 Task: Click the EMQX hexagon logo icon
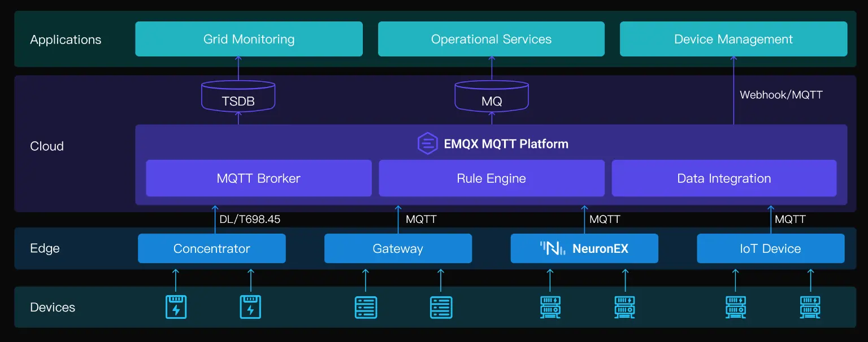click(428, 144)
